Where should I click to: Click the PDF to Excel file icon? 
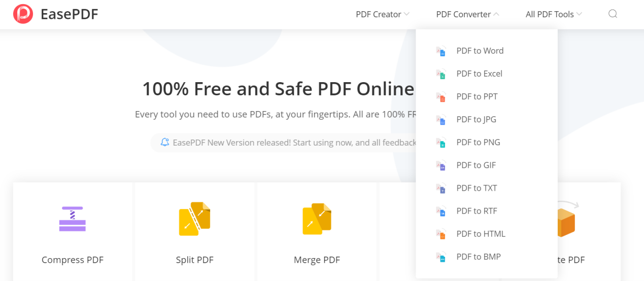(440, 74)
